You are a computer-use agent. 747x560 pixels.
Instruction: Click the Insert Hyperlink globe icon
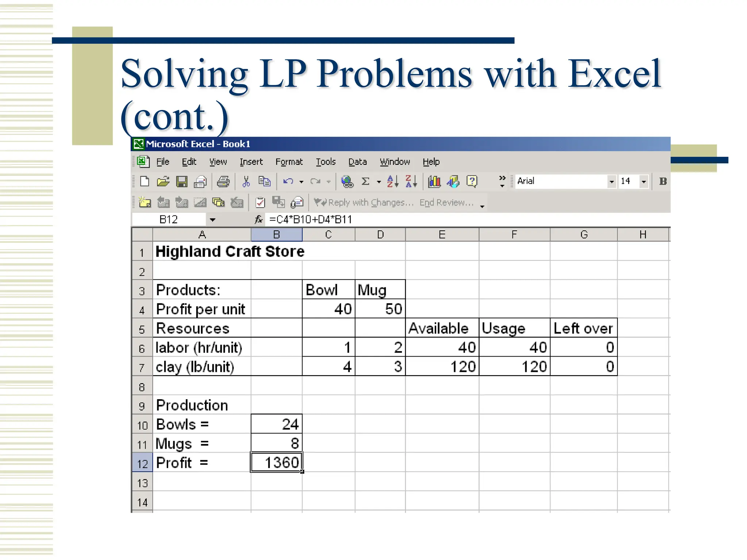(x=347, y=181)
